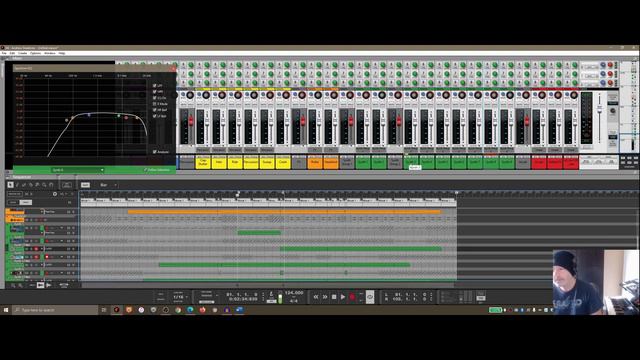Toggle Follow Selection in Spectrum EQ window

157,170
